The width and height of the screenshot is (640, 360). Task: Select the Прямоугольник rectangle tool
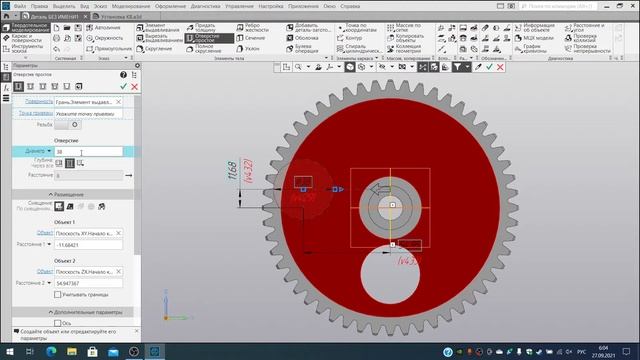point(109,49)
